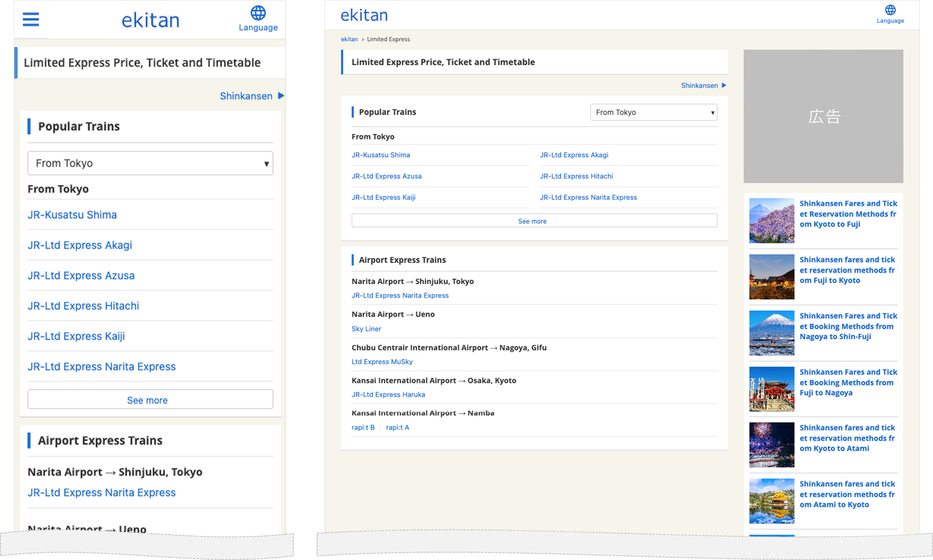Image resolution: width=933 pixels, height=560 pixels.
Task: Open the Kyoto to Fuji Shinkansen article link
Action: coord(848,214)
